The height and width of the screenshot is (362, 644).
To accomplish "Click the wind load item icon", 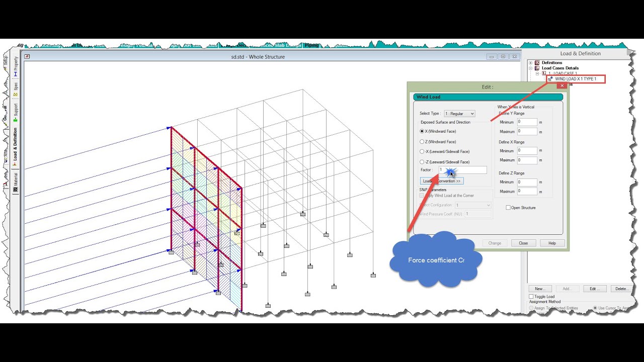I will pyautogui.click(x=551, y=79).
